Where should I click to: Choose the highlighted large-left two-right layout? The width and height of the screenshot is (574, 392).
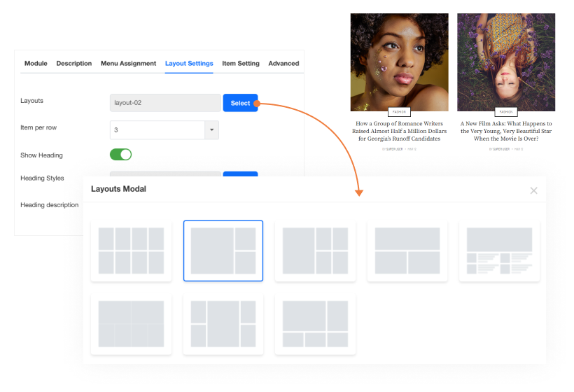click(223, 251)
